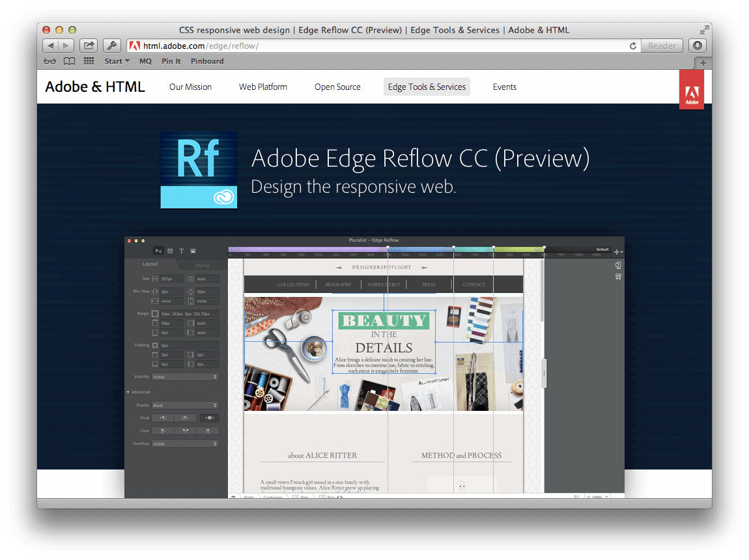
Task: Toggle all-sides Padding box icon
Action: [155, 345]
